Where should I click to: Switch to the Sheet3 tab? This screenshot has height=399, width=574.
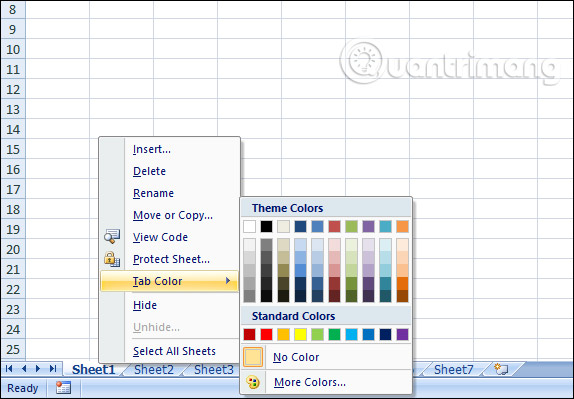pos(214,369)
